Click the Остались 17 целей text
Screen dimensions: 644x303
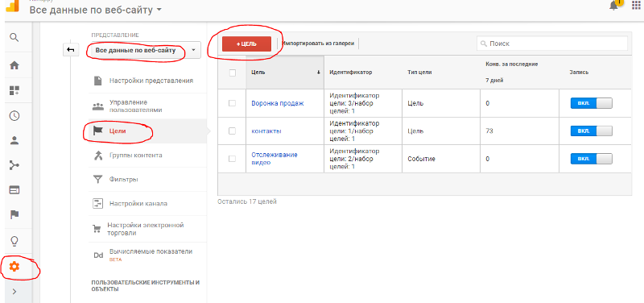[247, 201]
